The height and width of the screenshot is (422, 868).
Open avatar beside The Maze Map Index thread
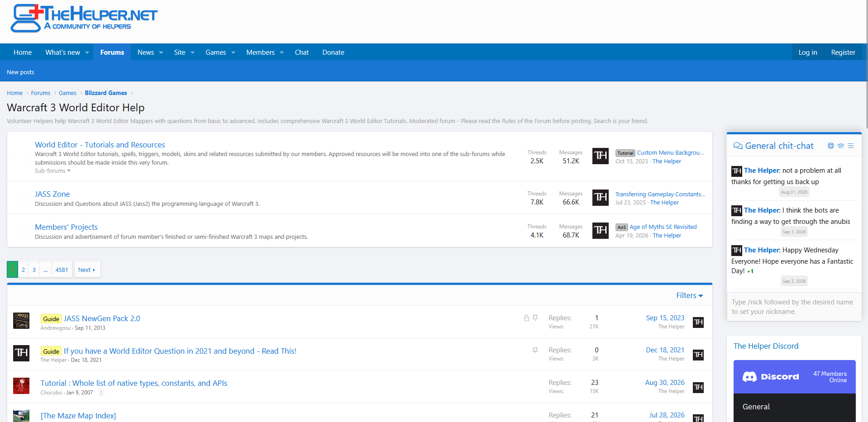coord(21,416)
